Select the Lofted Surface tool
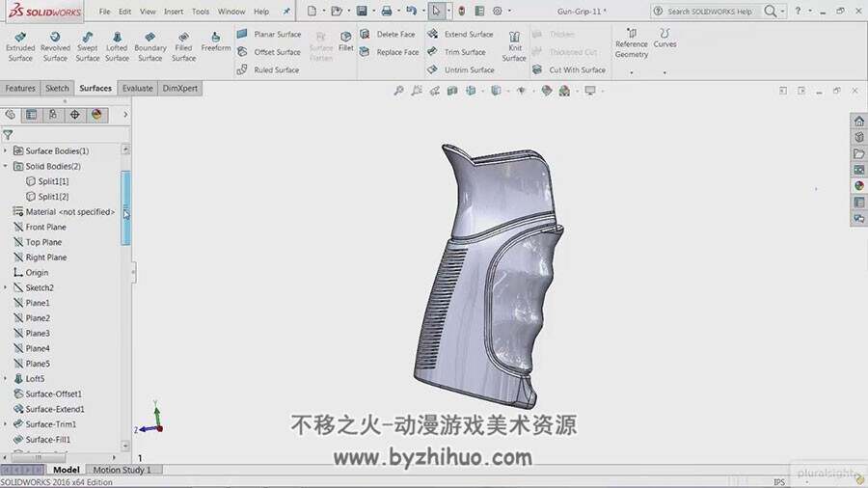The width and height of the screenshot is (868, 488). [x=117, y=46]
